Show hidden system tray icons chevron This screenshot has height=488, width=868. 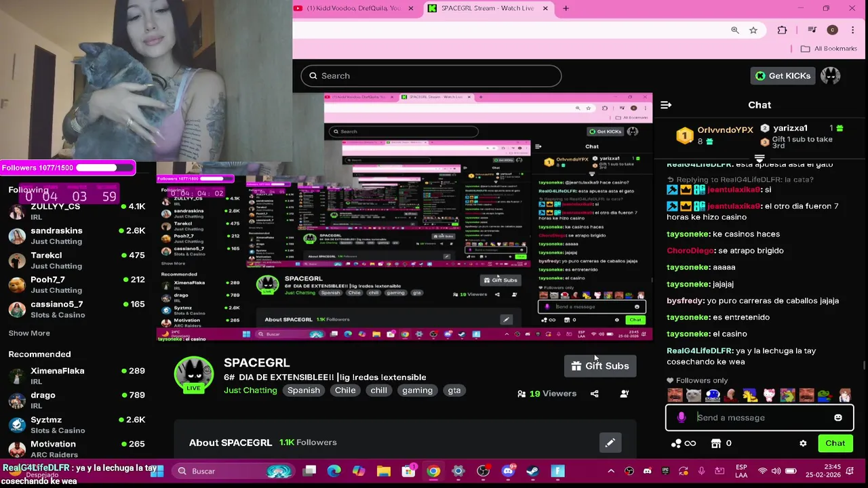coord(611,471)
